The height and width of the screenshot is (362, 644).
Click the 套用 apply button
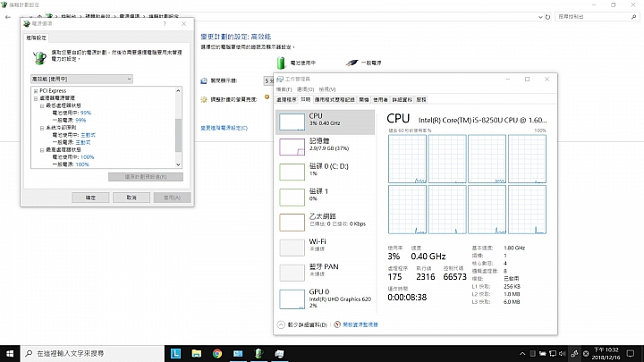coord(172,198)
